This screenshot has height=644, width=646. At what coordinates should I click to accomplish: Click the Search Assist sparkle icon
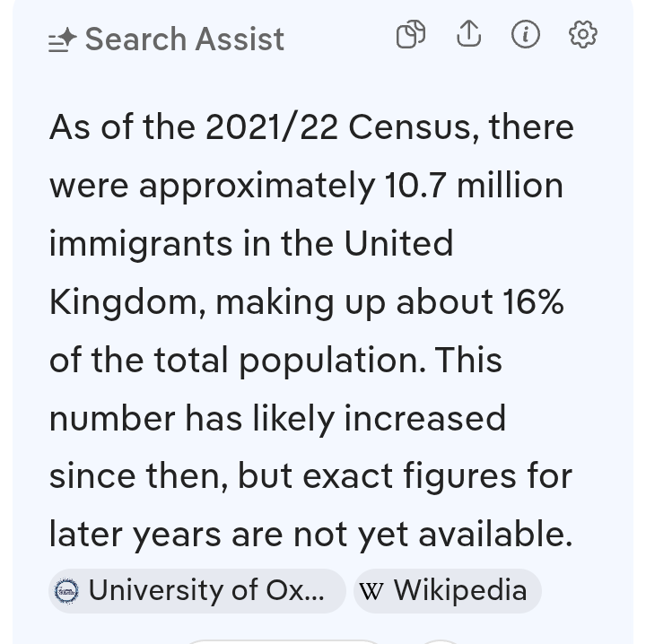pos(63,40)
